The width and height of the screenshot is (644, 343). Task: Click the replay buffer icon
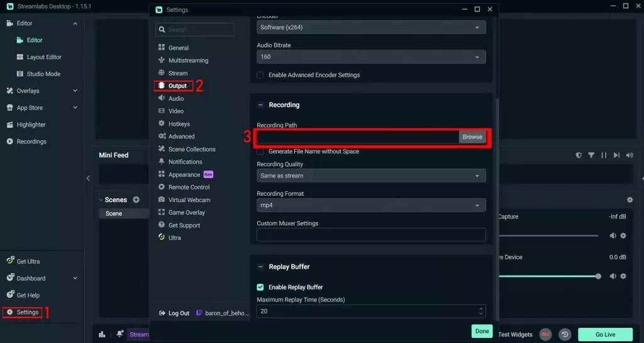(565, 334)
